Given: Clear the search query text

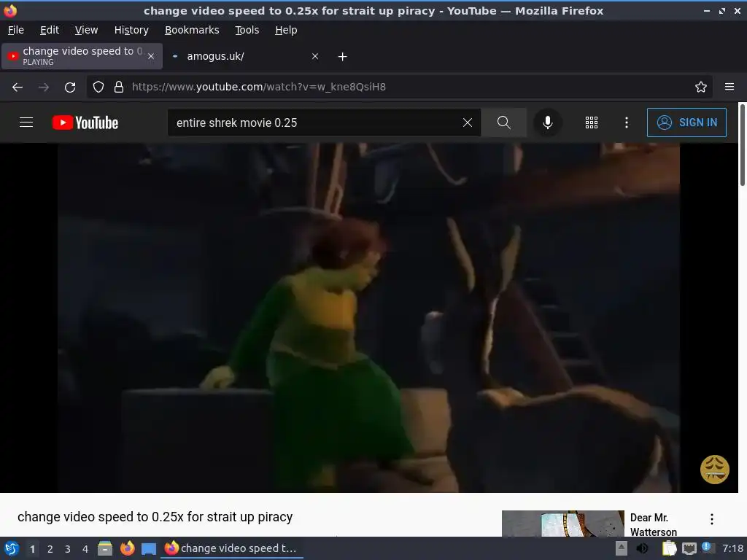Looking at the screenshot, I should point(468,122).
